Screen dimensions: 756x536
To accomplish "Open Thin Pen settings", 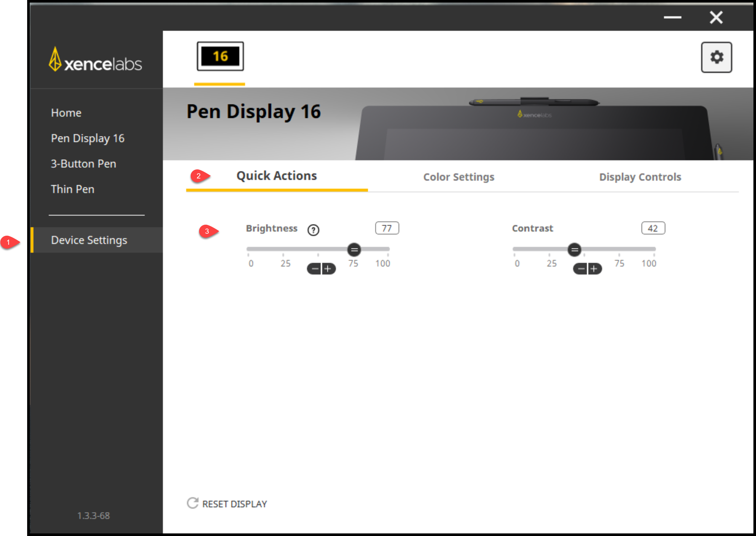I will coord(73,189).
